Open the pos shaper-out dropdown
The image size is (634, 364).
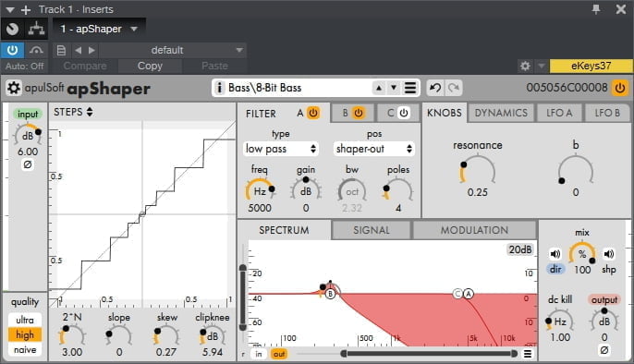tap(374, 149)
